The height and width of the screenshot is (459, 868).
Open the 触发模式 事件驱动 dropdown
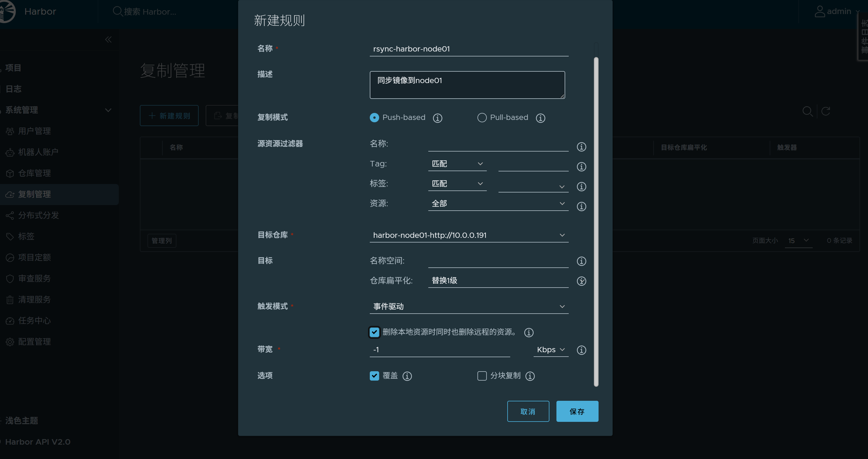pyautogui.click(x=469, y=306)
